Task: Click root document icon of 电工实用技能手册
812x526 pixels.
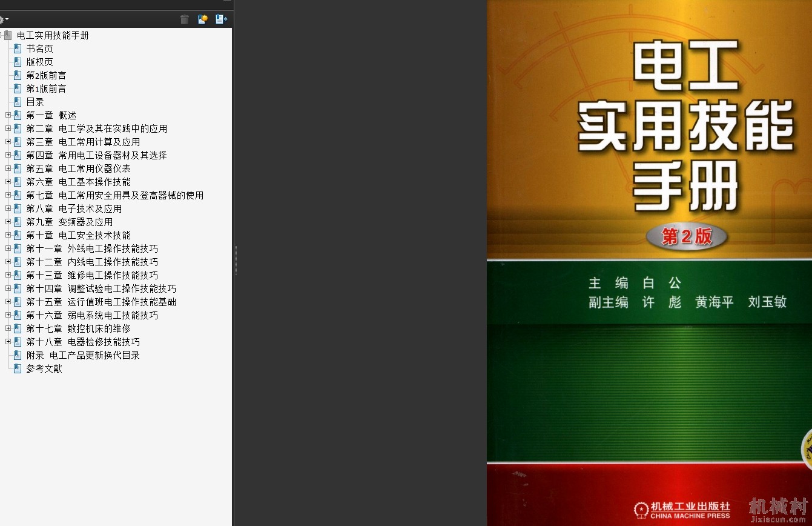Action: tap(8, 35)
